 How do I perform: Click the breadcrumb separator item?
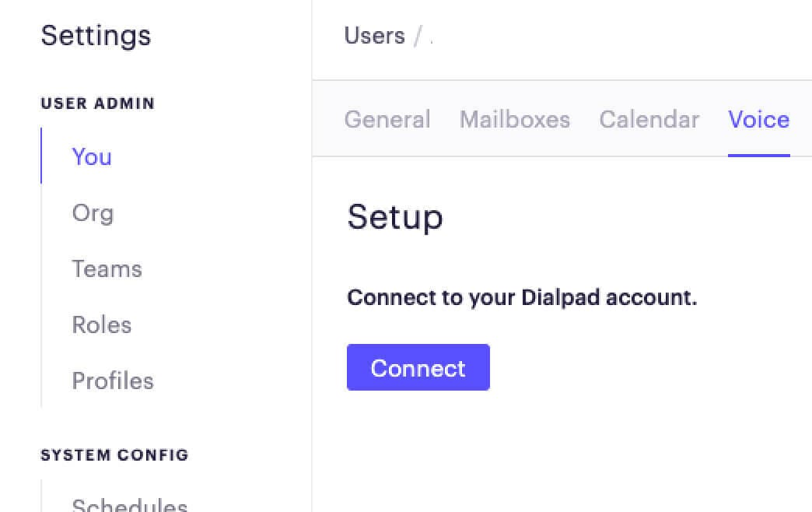[x=415, y=36]
